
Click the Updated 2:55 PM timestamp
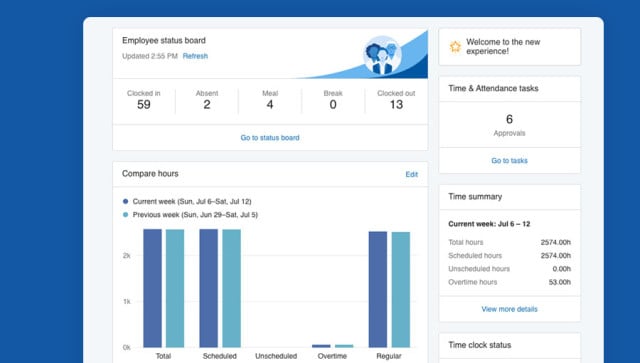pyautogui.click(x=150, y=56)
